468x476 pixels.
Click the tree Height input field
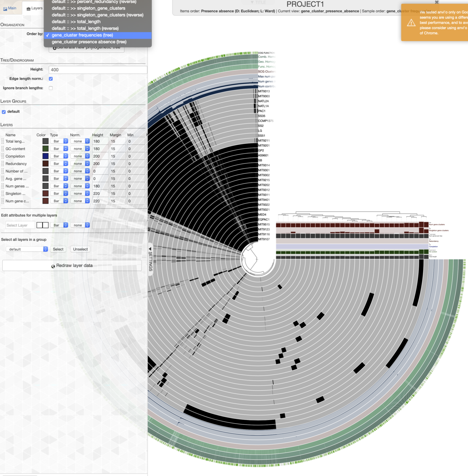(x=98, y=70)
